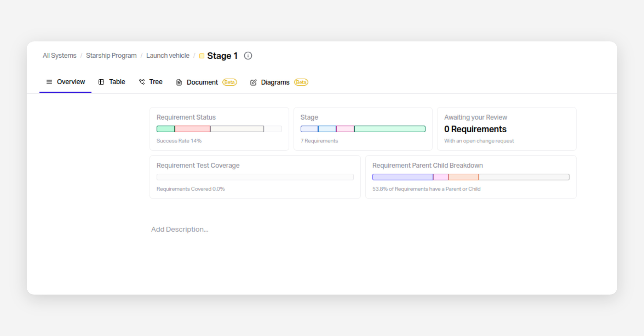
Task: Open Starship Program breadcrumb link
Action: point(111,55)
